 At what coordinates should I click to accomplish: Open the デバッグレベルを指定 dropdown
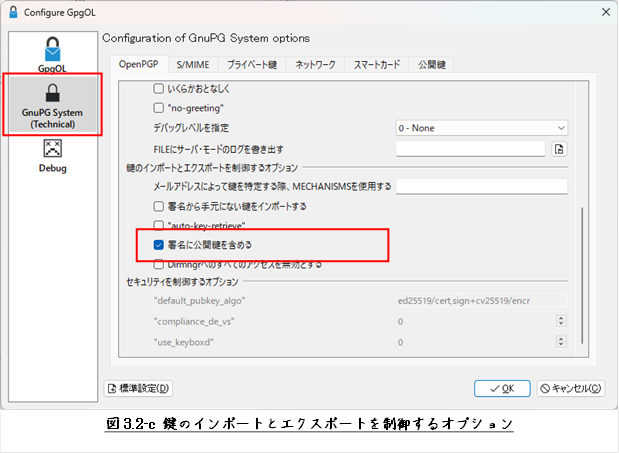tap(481, 128)
